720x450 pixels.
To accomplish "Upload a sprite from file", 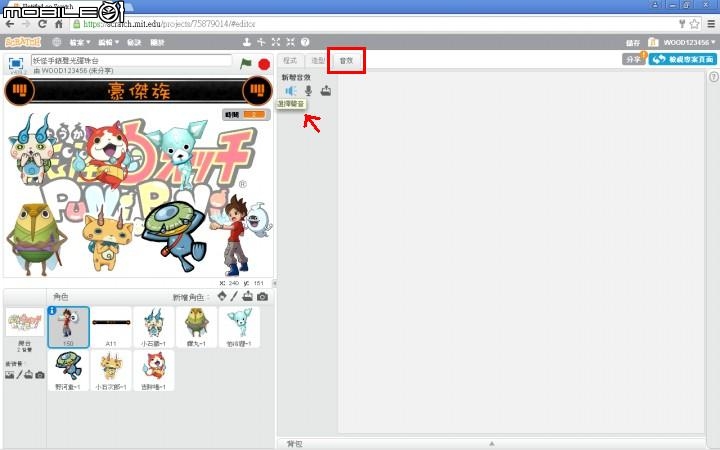I will pos(248,296).
